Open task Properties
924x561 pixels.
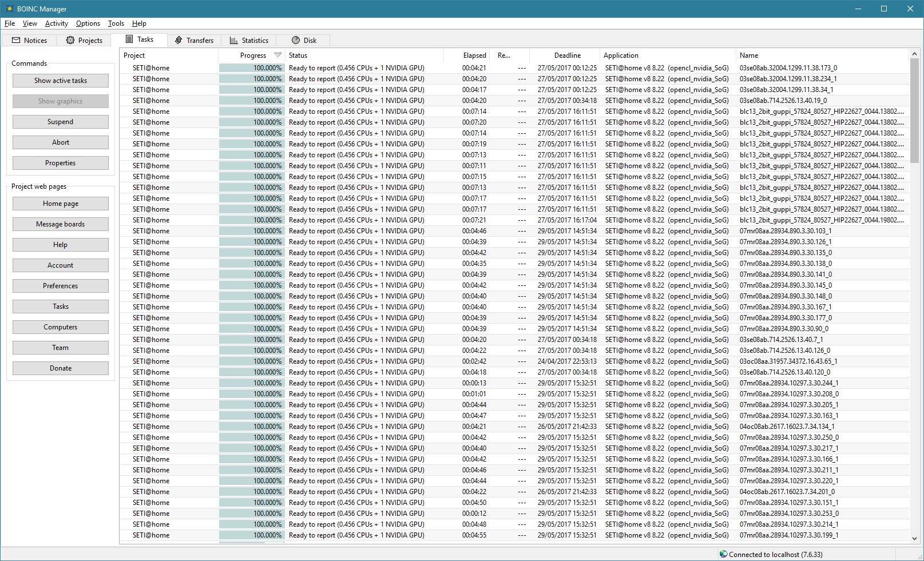click(x=61, y=163)
